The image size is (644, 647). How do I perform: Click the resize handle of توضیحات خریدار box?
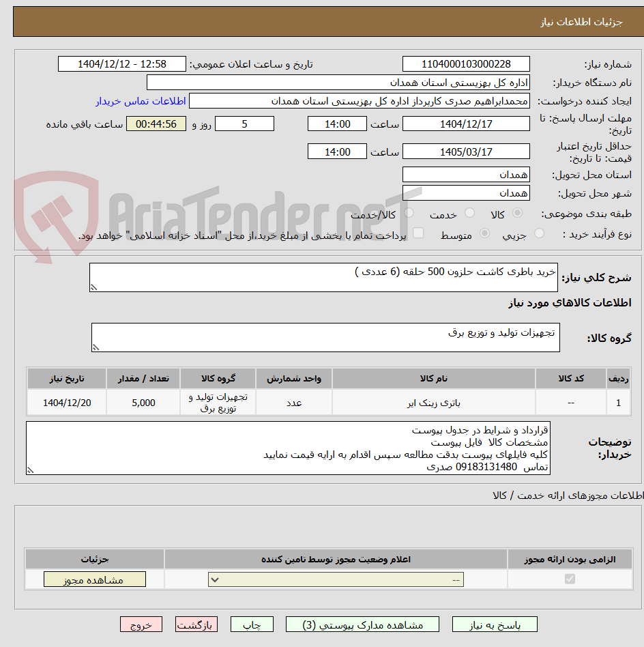point(30,470)
